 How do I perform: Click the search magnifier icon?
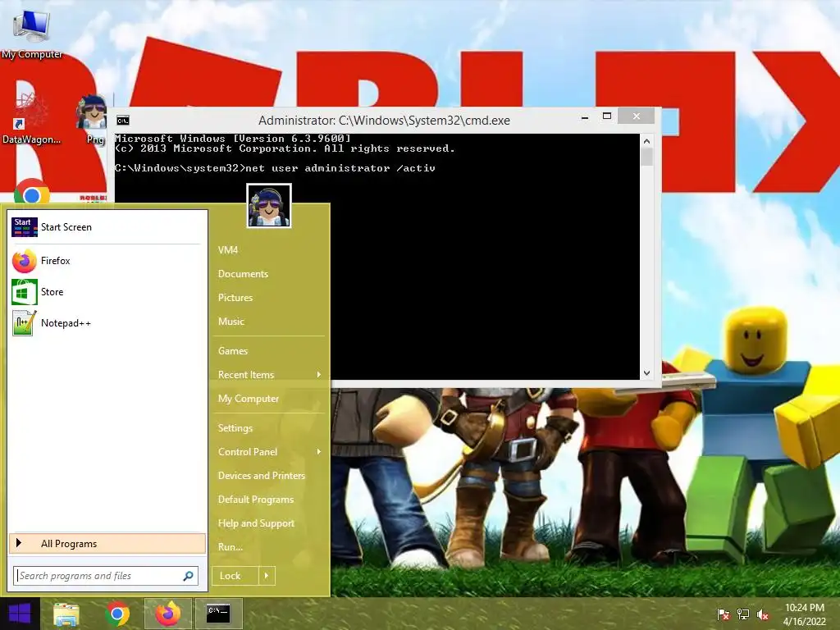click(188, 576)
